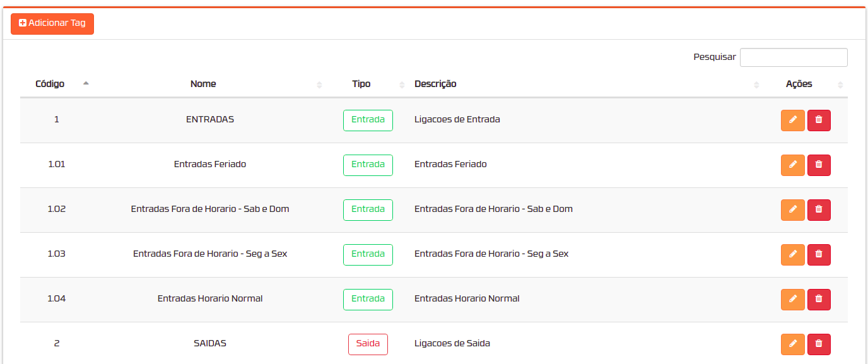Focus the Pesquisar search field
Viewport: 868px width, 364px height.
794,57
